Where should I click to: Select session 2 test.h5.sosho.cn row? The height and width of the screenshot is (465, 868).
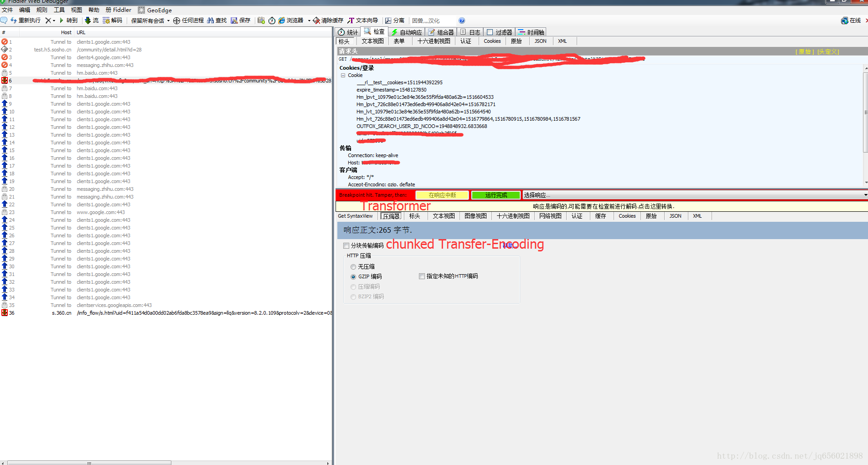(166, 50)
